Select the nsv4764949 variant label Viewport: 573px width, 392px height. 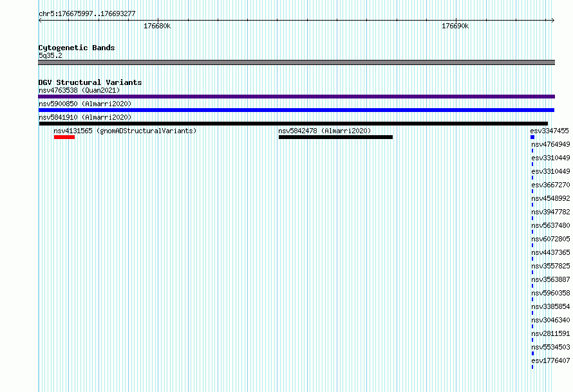[x=550, y=144]
